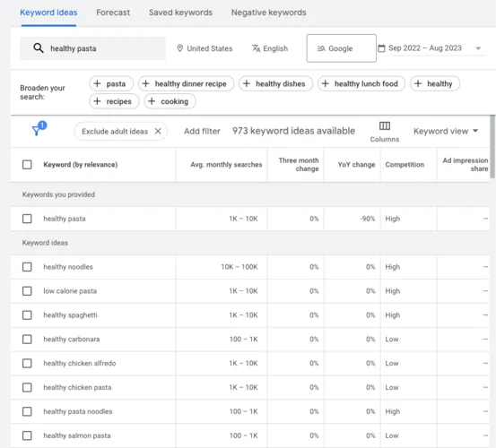Check the 'healthy carbonara' checkbox
496x448 pixels.
tap(27, 340)
